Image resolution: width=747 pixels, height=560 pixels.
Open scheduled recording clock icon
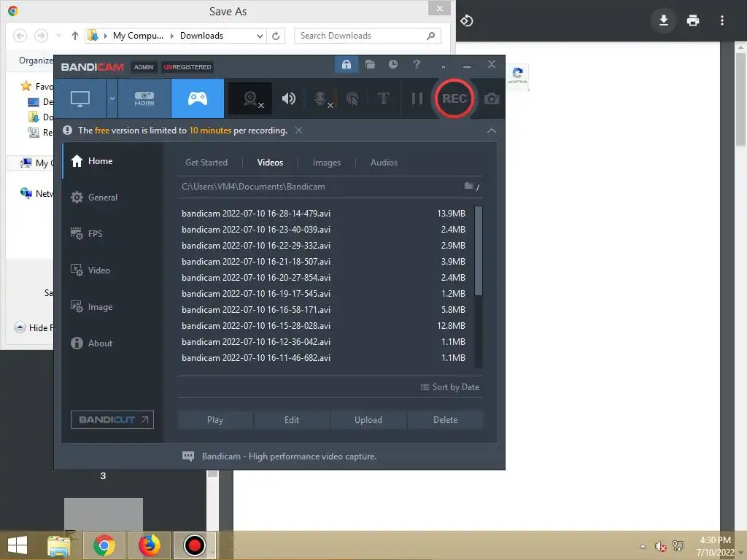[x=393, y=64]
